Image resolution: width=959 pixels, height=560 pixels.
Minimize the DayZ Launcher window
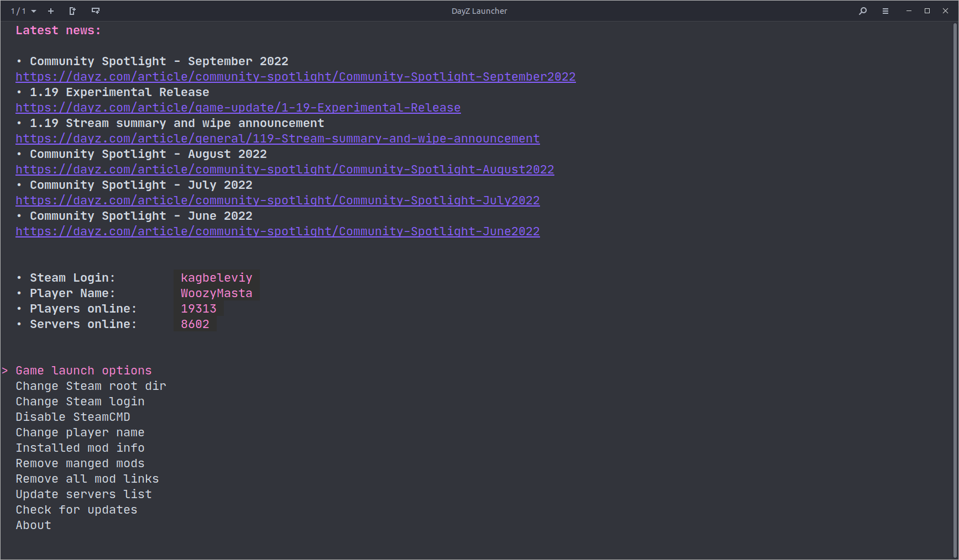[x=909, y=11]
